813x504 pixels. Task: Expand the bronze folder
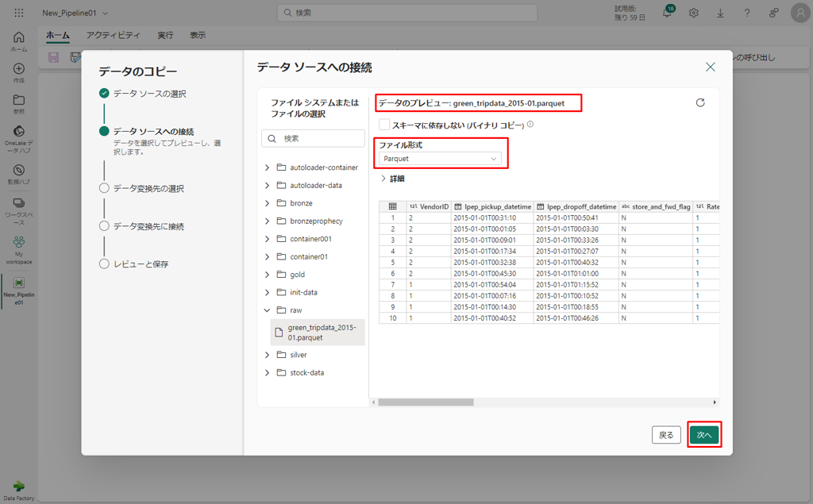coord(267,203)
